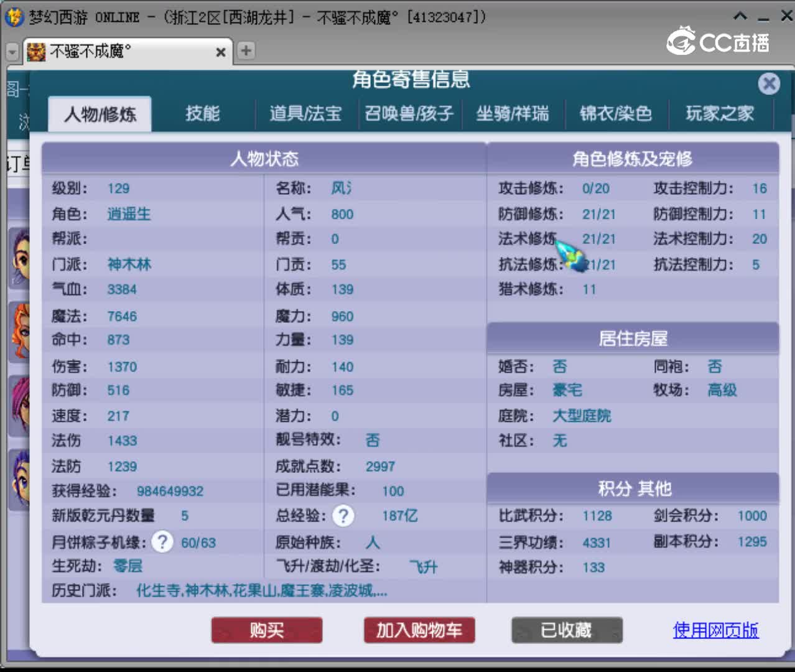
Task: Click the 原始种族 value 人
Action: click(373, 542)
